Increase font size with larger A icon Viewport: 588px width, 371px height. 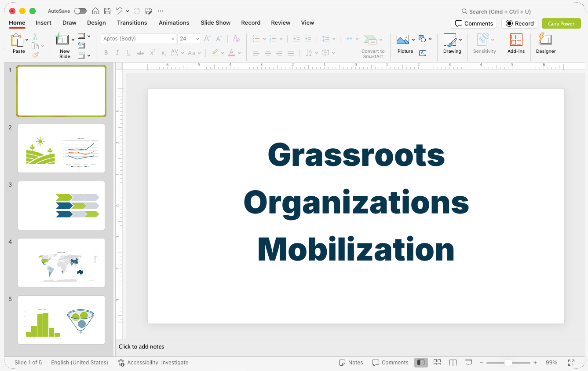(x=208, y=39)
